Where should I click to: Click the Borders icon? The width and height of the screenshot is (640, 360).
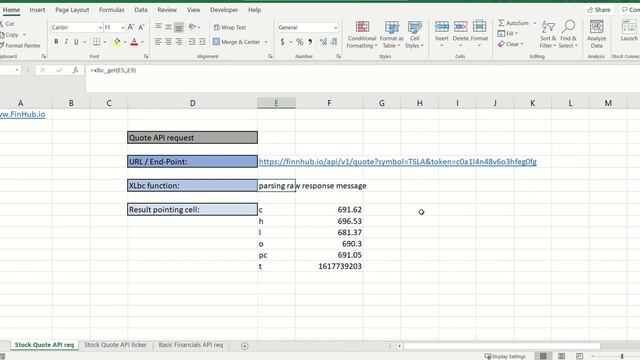pos(96,42)
